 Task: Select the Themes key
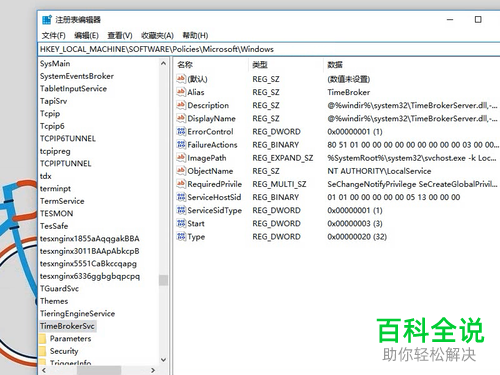[54, 301]
